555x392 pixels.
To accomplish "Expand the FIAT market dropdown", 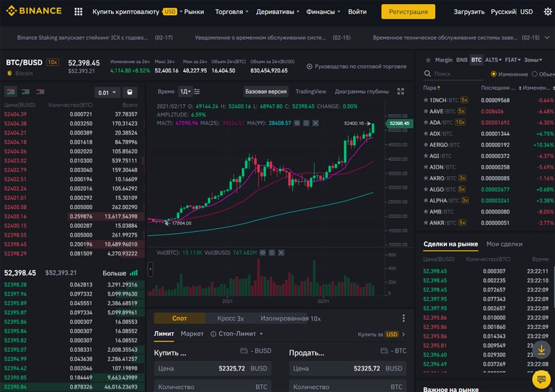I will pos(513,60).
